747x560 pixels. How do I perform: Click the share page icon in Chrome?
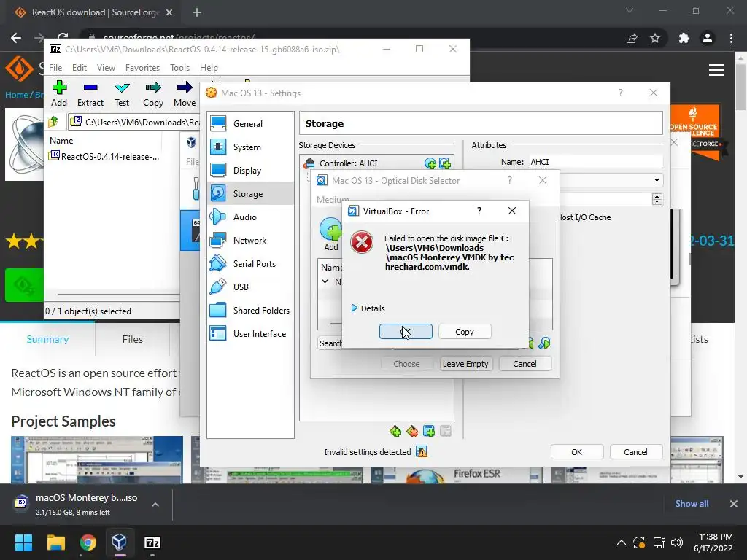[x=632, y=38]
